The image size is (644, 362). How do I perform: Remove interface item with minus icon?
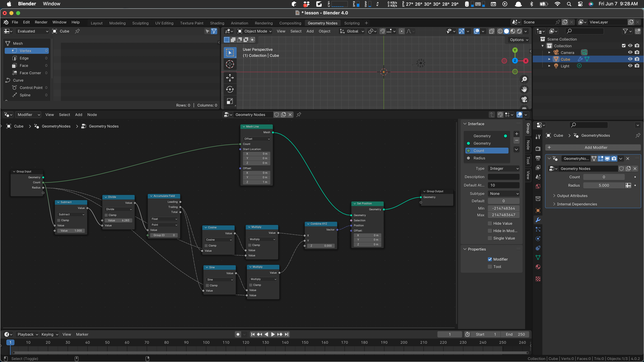(x=517, y=140)
